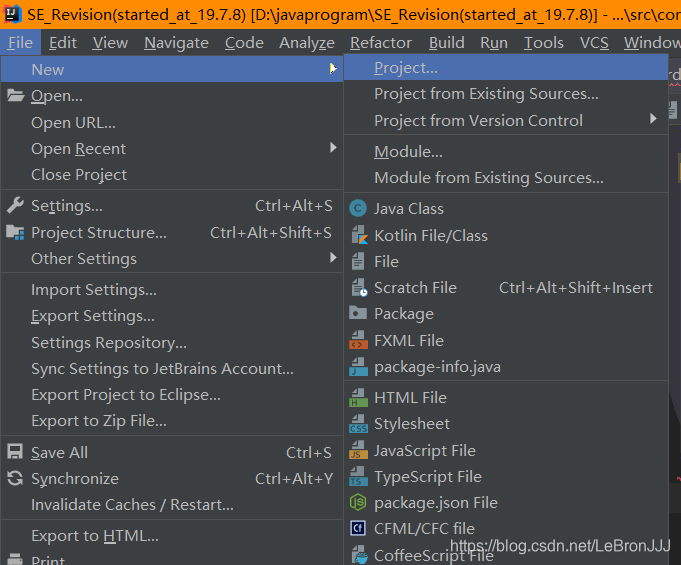Click the File document icon
Screen dimensions: 681x565
[x=358, y=261]
